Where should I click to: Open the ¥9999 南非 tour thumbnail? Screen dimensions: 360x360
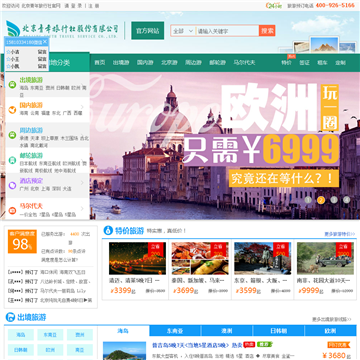coord(325,258)
